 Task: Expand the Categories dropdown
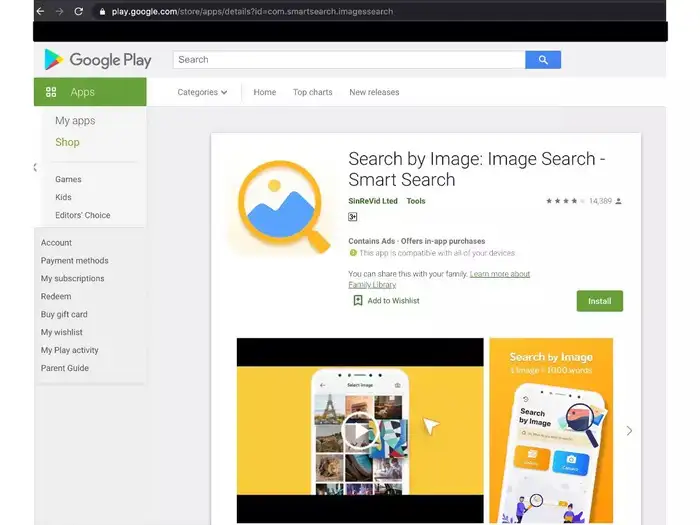202,92
